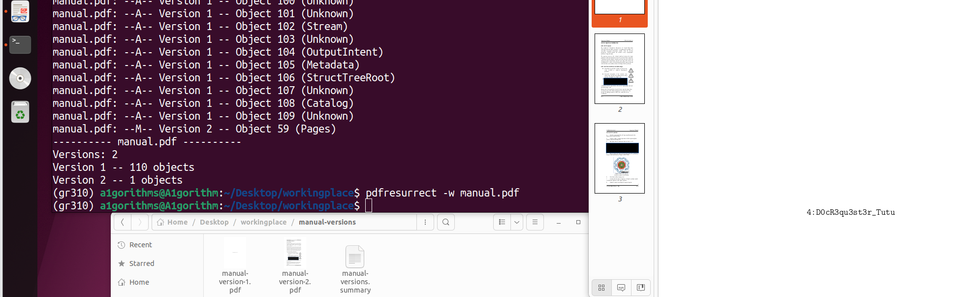Show outline panel in PDF sidebar
The width and height of the screenshot is (980, 297).
(640, 288)
